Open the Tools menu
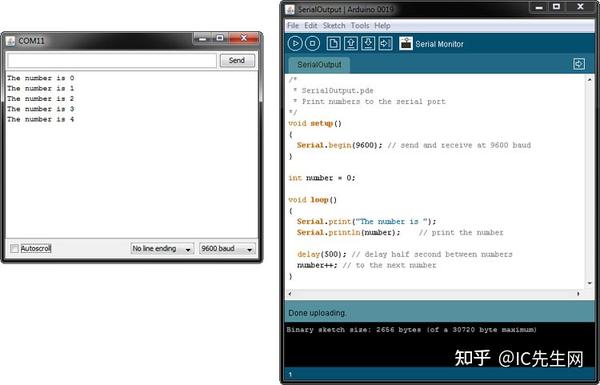600x385 pixels. pyautogui.click(x=360, y=26)
